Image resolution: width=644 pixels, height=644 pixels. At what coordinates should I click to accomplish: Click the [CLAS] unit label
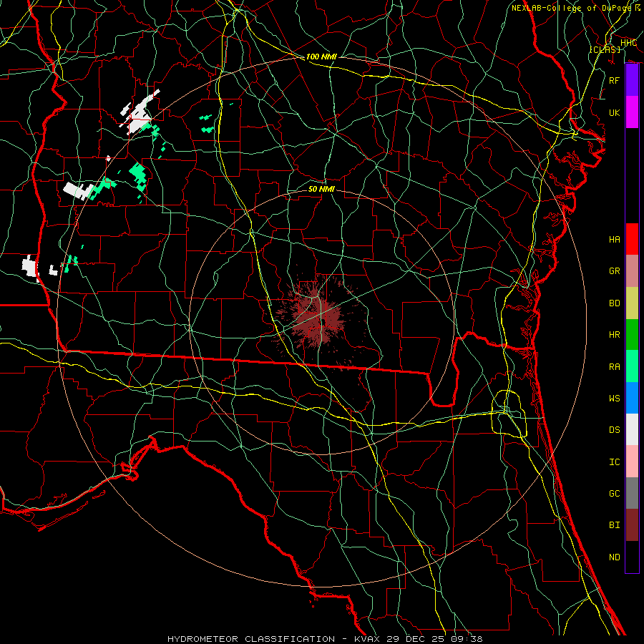coord(605,49)
